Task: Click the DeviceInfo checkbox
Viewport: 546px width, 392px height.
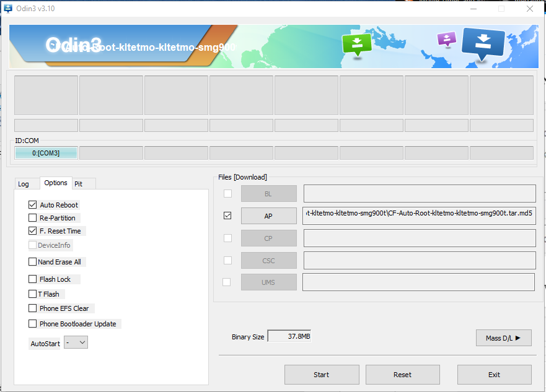Action: pyautogui.click(x=32, y=245)
